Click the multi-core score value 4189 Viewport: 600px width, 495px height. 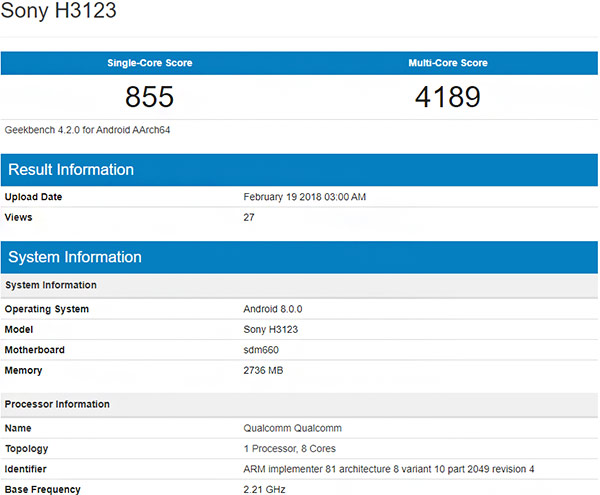pos(448,97)
